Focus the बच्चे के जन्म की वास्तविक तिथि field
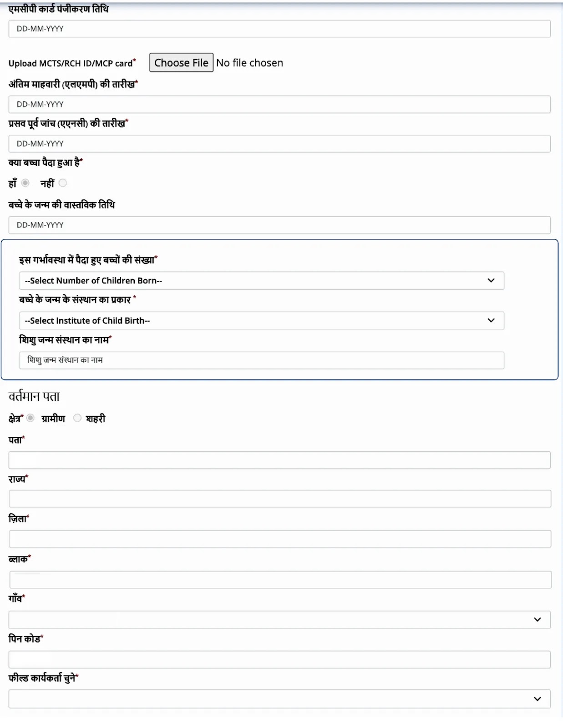 [279, 225]
